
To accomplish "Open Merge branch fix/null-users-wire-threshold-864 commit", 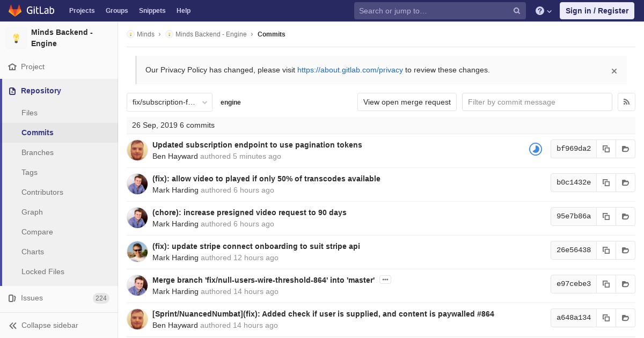I will click(264, 280).
